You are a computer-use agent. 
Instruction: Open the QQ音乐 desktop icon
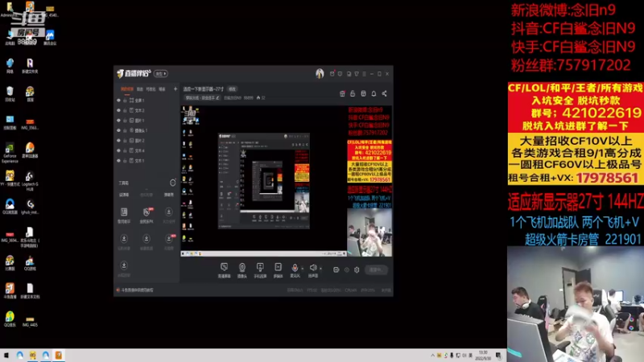10,319
